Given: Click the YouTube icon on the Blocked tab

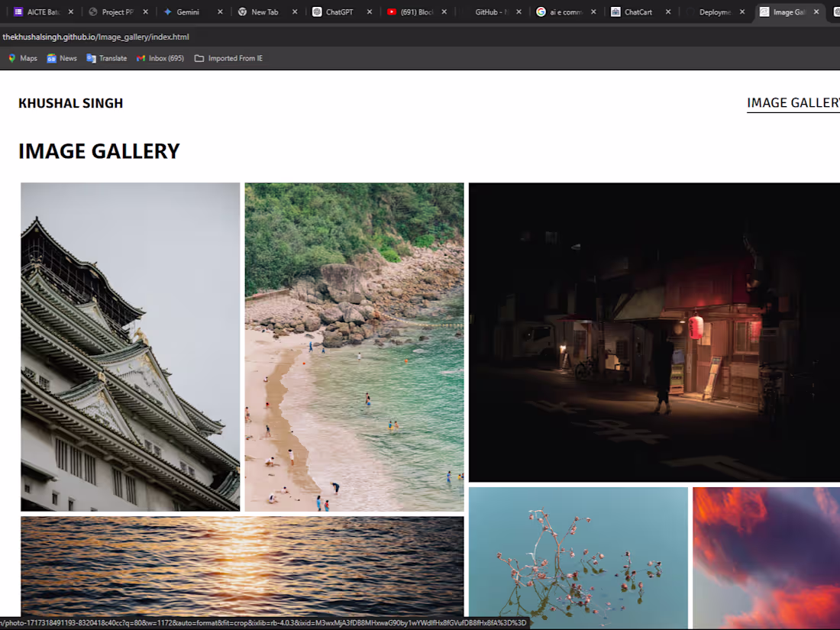Looking at the screenshot, I should coord(392,11).
